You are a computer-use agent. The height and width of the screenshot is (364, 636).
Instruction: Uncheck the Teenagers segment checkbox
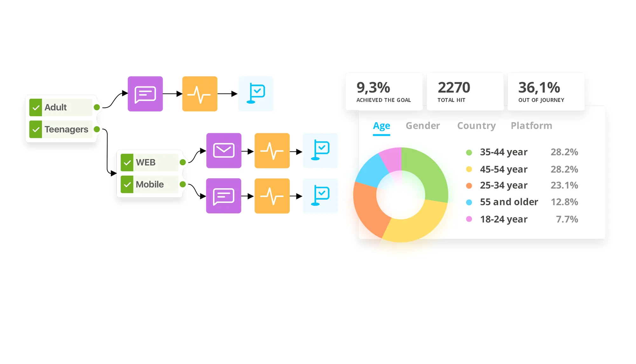(36, 129)
